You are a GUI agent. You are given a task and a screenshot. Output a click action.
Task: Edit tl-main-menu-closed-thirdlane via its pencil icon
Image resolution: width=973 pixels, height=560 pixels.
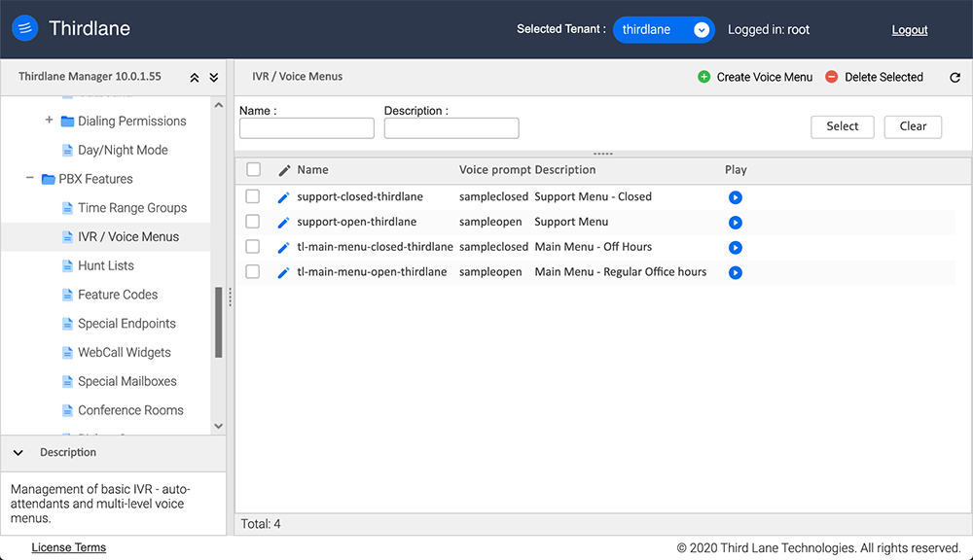point(283,248)
